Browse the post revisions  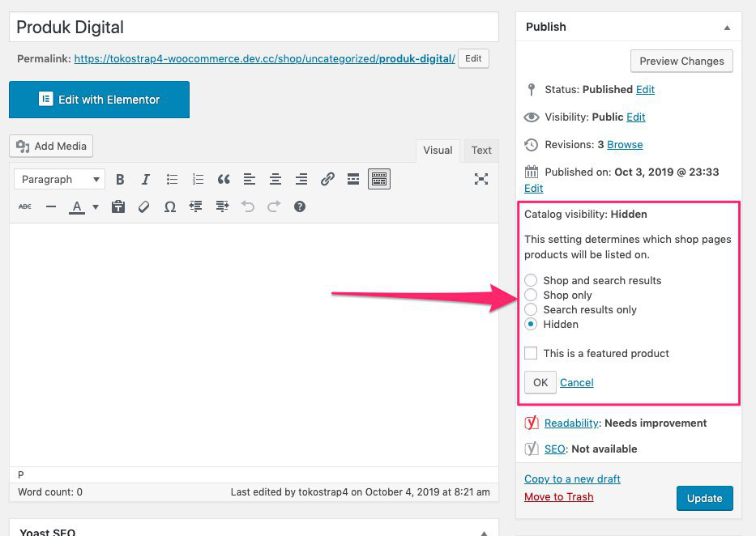[625, 144]
